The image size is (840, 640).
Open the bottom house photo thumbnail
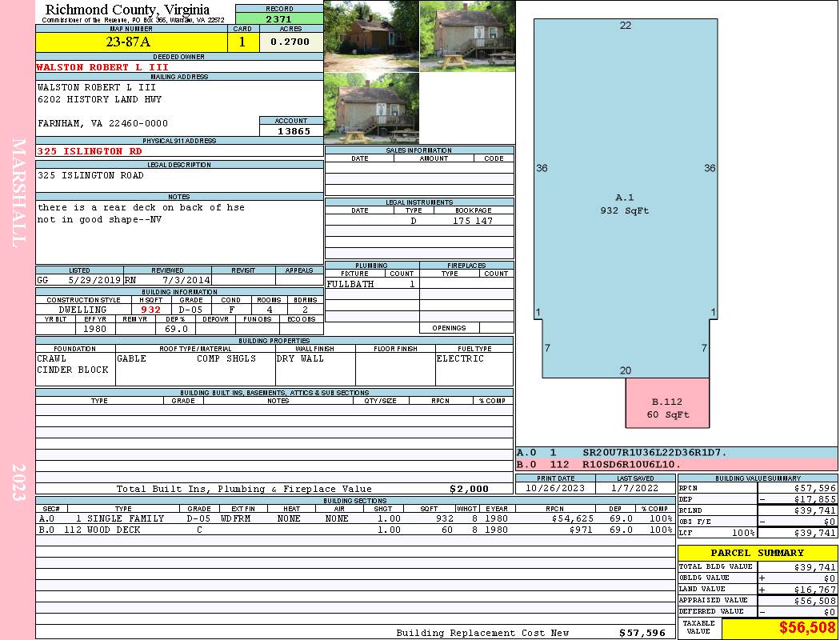point(371,108)
